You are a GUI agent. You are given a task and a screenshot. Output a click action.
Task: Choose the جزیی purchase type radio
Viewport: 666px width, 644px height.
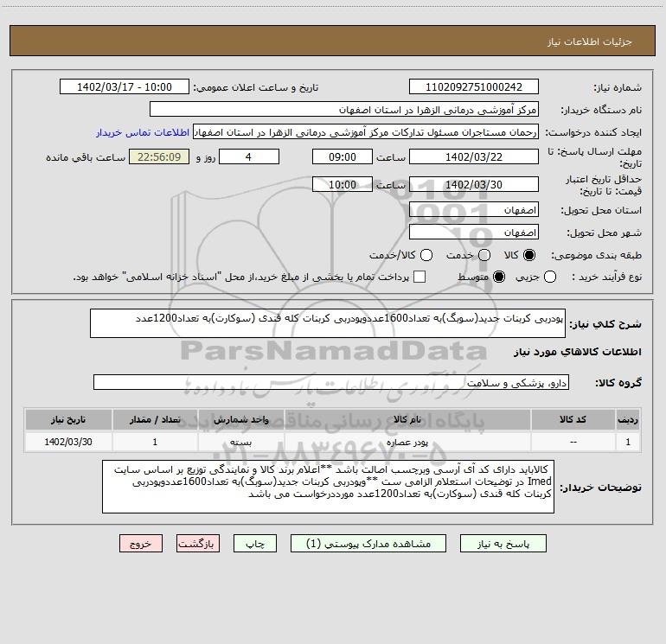(550, 277)
